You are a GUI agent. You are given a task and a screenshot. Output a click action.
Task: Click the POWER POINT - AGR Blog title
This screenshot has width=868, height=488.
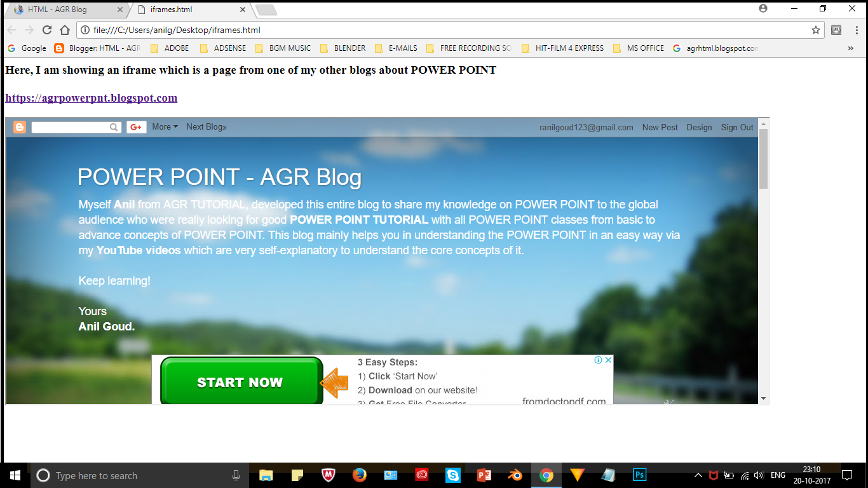point(219,177)
